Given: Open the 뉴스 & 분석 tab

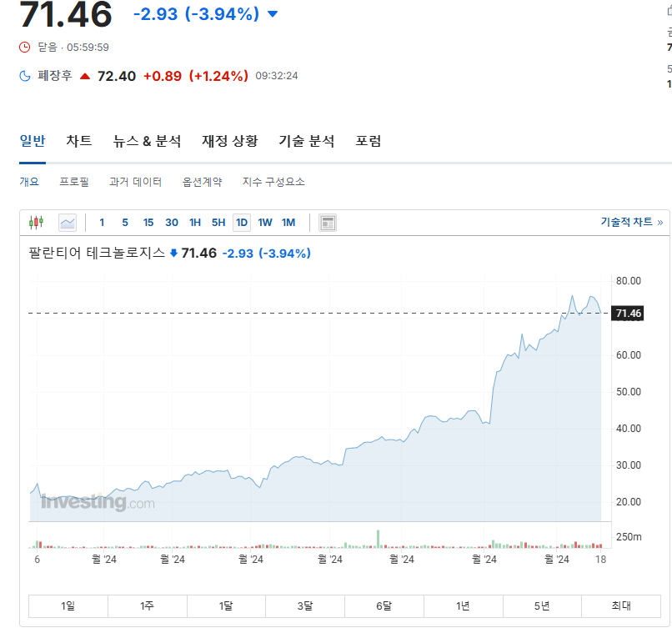Looking at the screenshot, I should pos(147,141).
